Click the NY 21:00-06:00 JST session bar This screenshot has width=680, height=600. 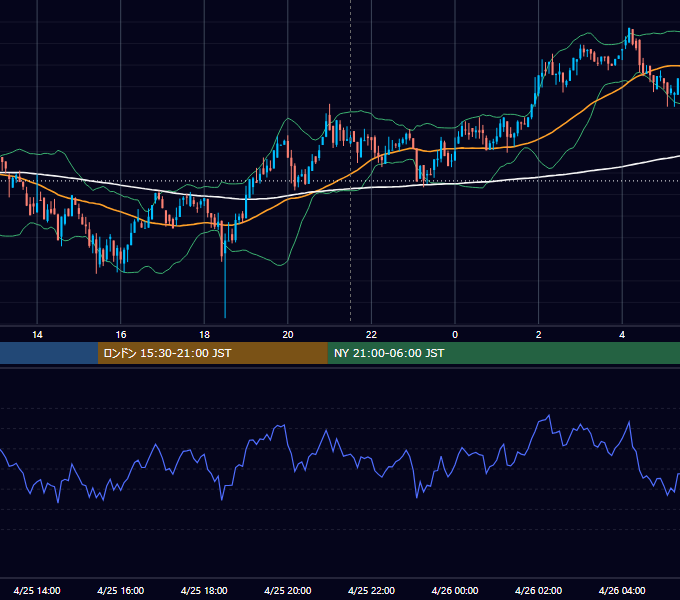pyautogui.click(x=503, y=353)
